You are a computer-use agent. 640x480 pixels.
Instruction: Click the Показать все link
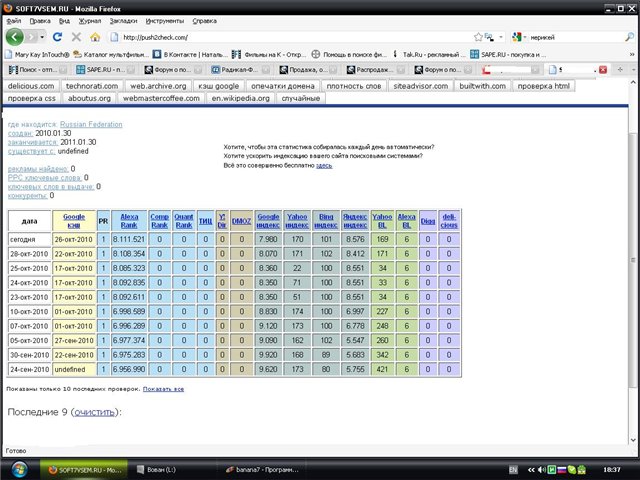pos(163,387)
